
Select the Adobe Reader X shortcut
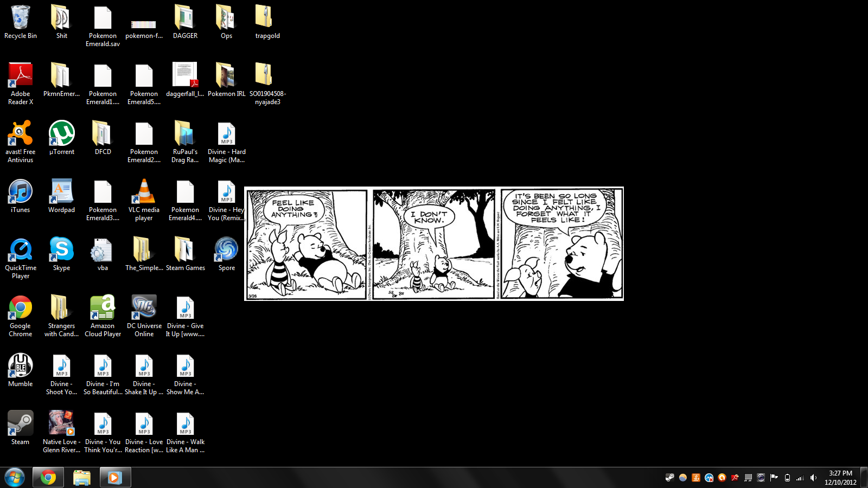[21, 84]
